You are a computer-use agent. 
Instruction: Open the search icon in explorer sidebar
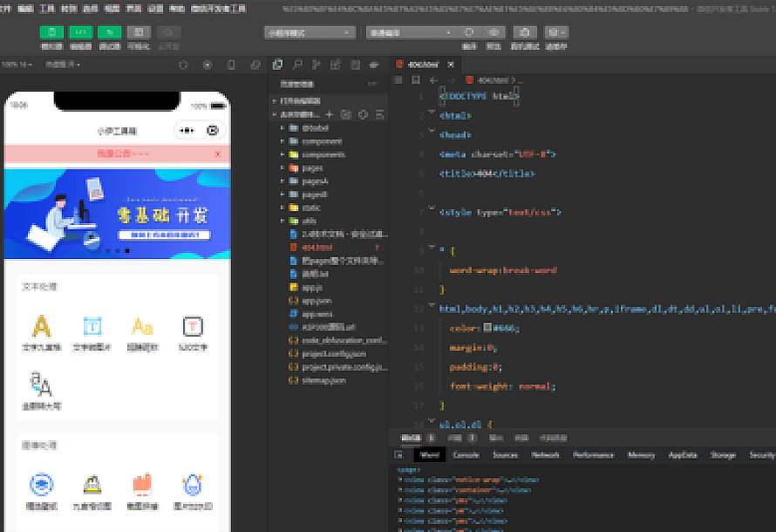tap(296, 65)
